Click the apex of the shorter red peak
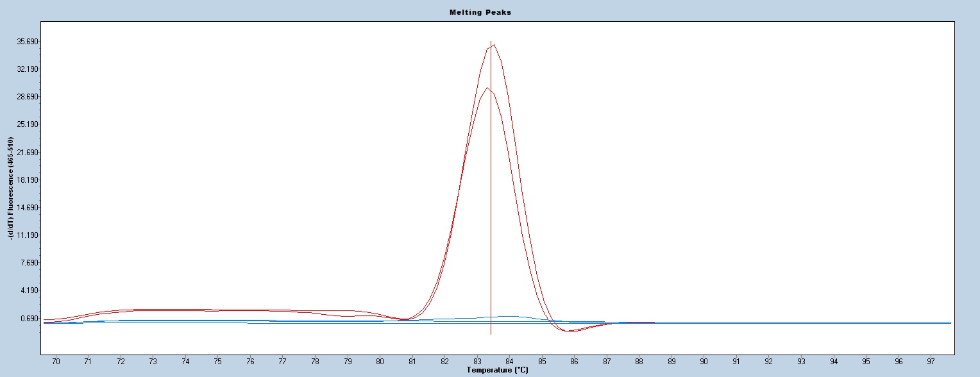Image resolution: width=980 pixels, height=377 pixels. pyautogui.click(x=487, y=88)
